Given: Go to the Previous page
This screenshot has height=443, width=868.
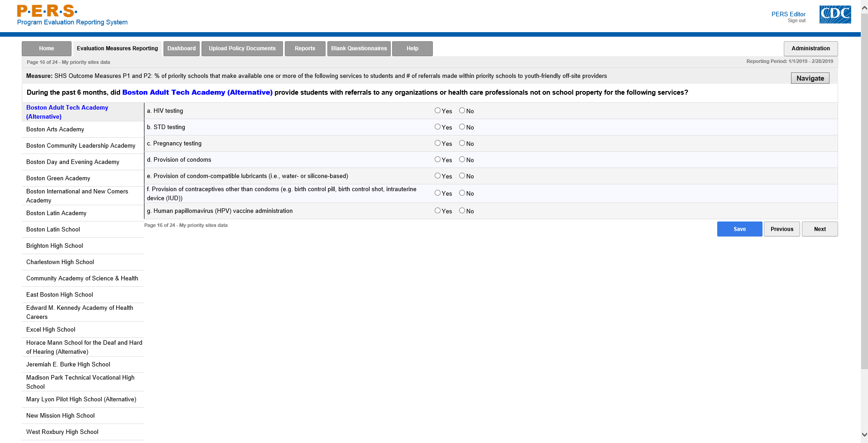Looking at the screenshot, I should pyautogui.click(x=782, y=229).
